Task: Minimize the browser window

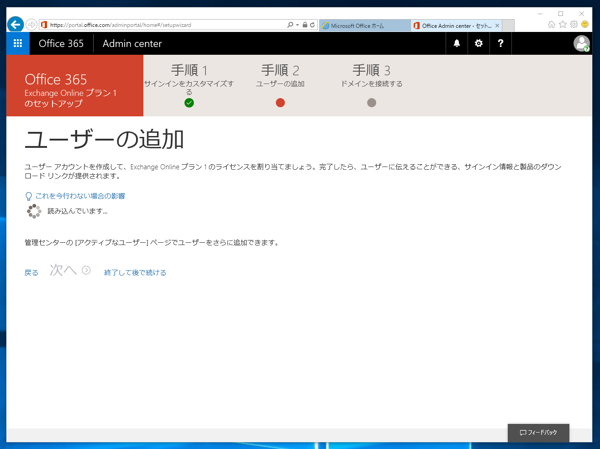Action: tap(540, 13)
